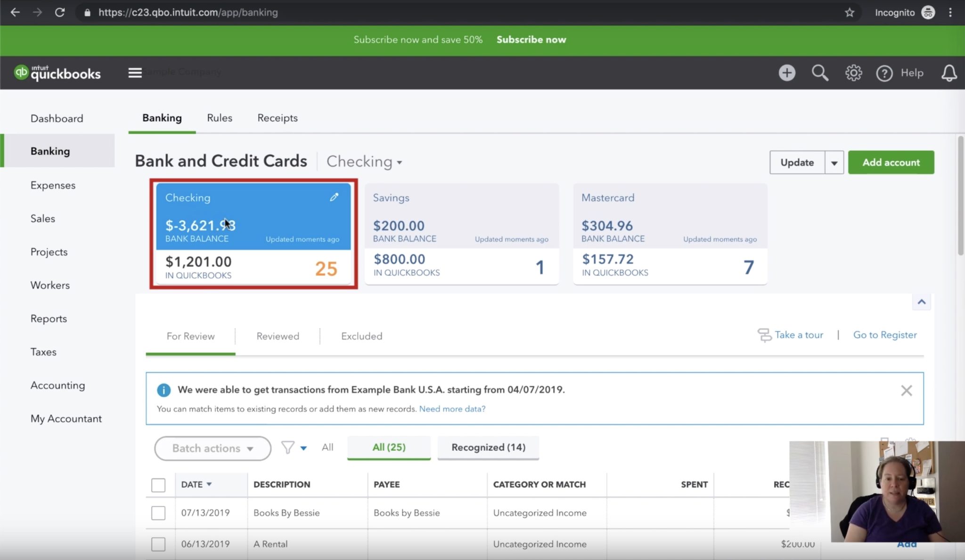
Task: Sort by the DATE column header
Action: [x=196, y=484]
